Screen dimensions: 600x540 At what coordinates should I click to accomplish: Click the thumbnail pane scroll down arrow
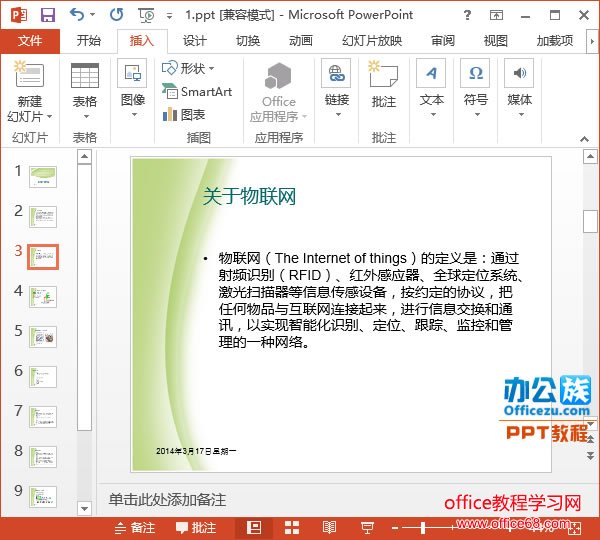[84, 509]
